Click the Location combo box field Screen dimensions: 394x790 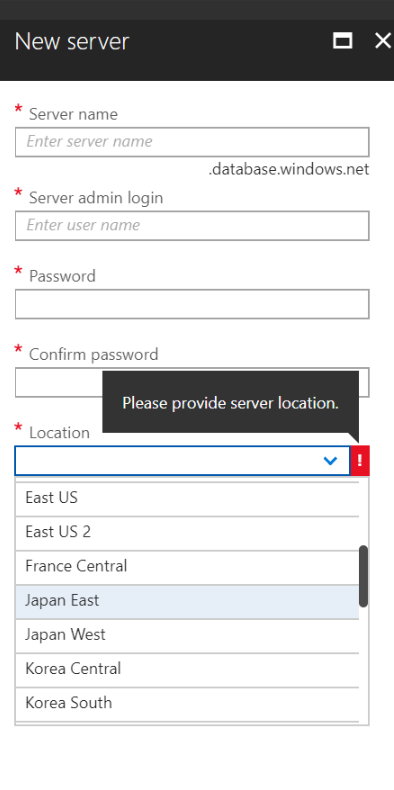[x=182, y=460]
